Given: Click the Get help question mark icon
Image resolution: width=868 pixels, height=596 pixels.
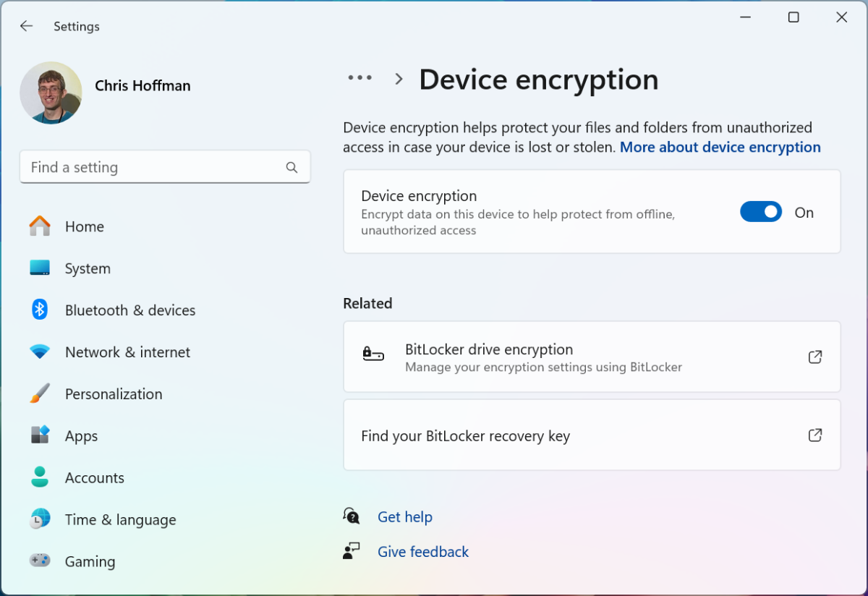Looking at the screenshot, I should [x=352, y=516].
